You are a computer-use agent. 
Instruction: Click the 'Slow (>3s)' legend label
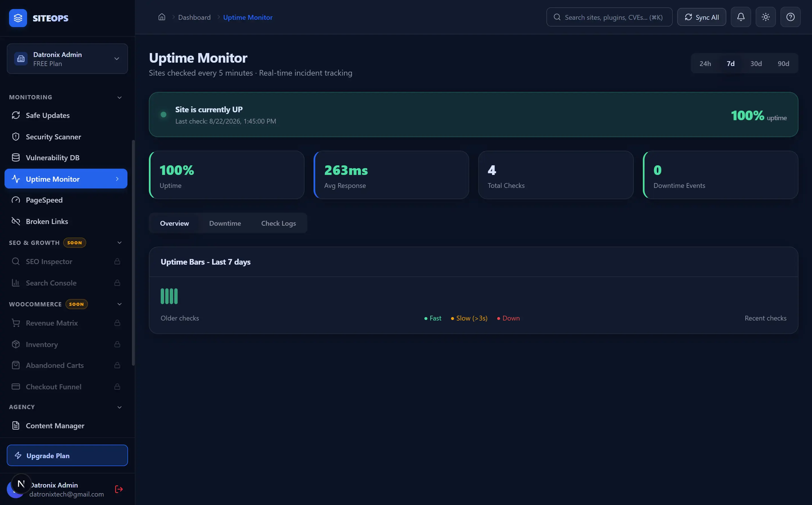(x=472, y=318)
